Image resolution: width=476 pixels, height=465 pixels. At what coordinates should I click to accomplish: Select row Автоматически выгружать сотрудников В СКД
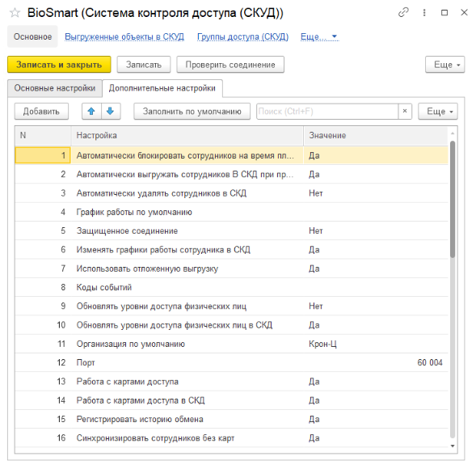[231, 175]
